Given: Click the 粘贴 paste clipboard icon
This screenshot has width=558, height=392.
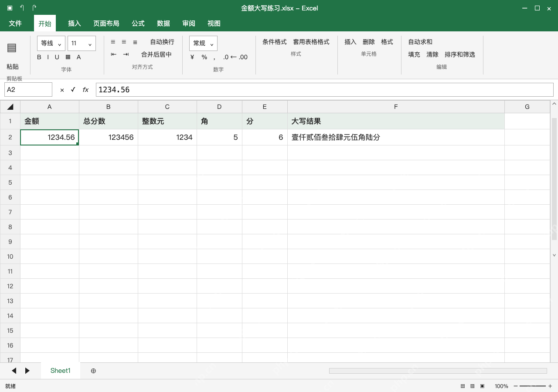Looking at the screenshot, I should (x=12, y=48).
